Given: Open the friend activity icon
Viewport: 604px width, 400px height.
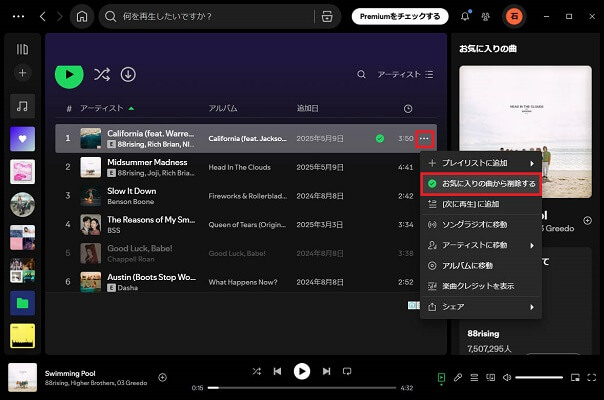Looking at the screenshot, I should click(485, 17).
